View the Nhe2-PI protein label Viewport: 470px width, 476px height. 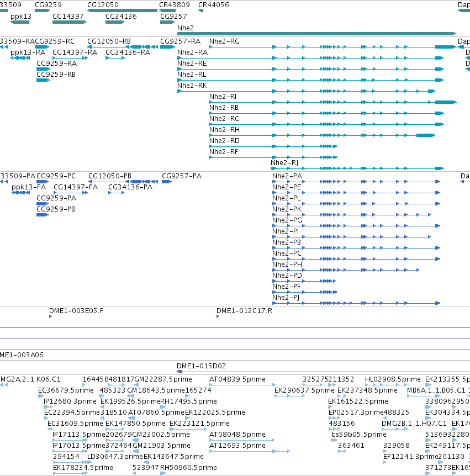[x=286, y=231]
